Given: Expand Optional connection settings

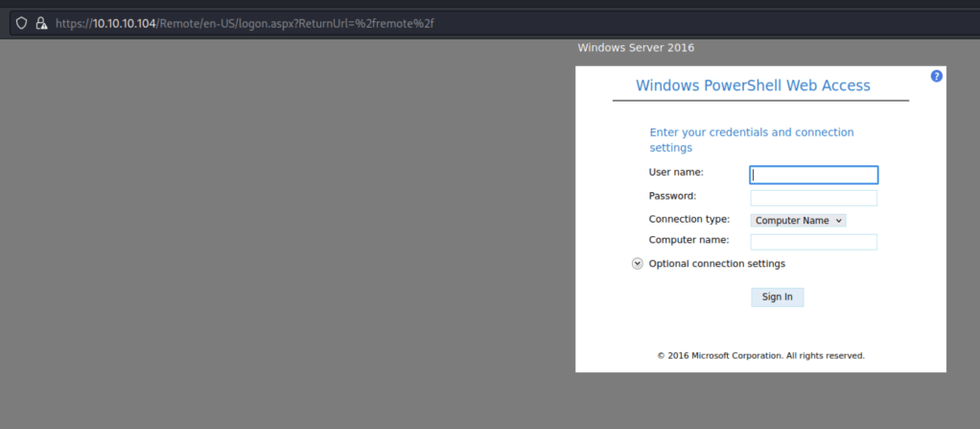Looking at the screenshot, I should pos(716,264).
